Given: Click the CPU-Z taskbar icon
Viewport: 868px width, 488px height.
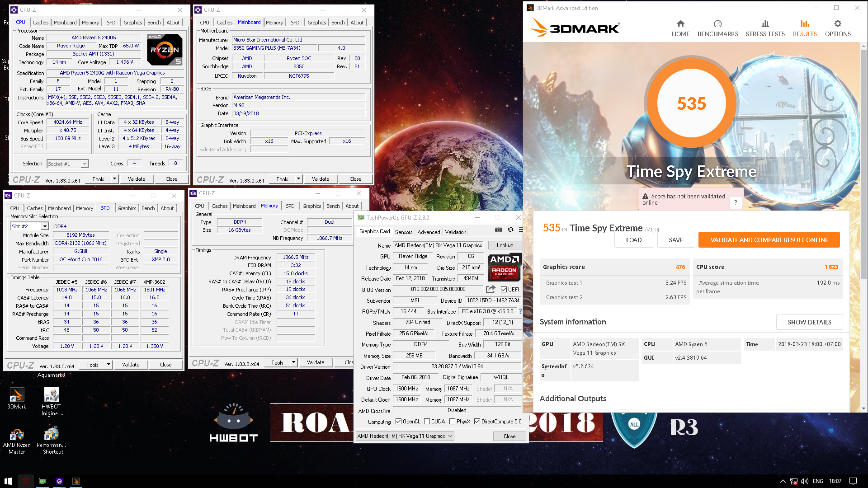Looking at the screenshot, I should (x=59, y=481).
